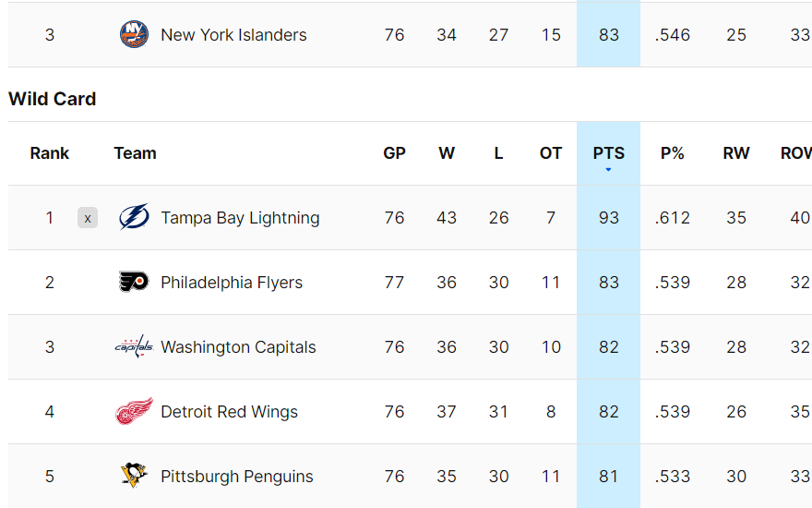Open the Tampa Bay Lightning team link
This screenshot has width=812, height=508.
(240, 218)
